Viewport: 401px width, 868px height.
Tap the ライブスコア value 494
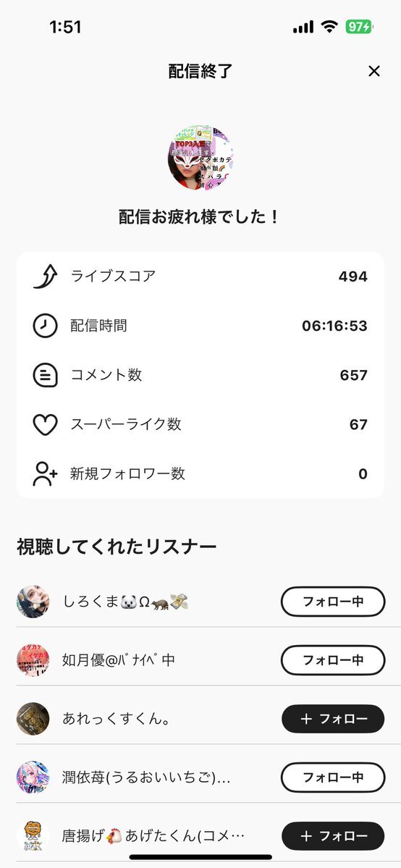click(353, 277)
